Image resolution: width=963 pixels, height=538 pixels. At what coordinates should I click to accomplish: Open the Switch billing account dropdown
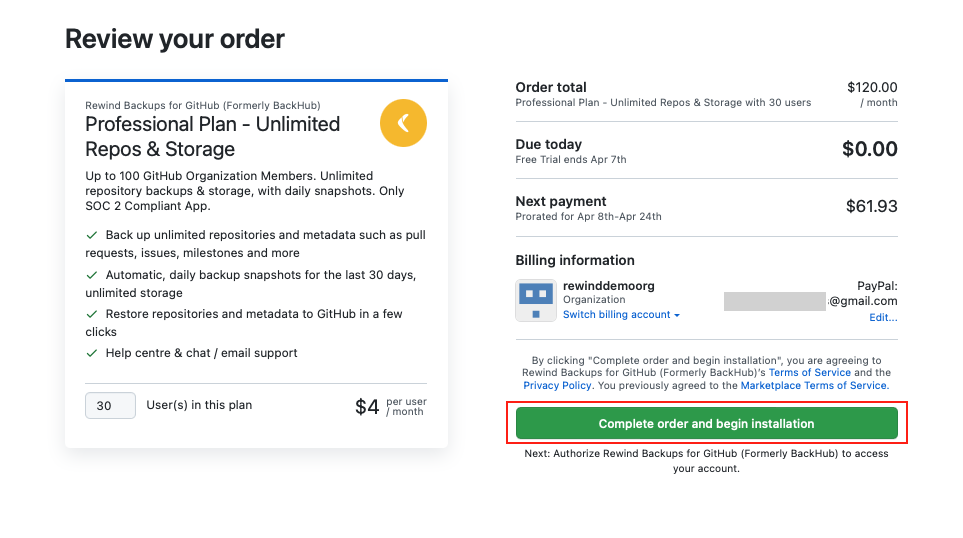point(621,315)
